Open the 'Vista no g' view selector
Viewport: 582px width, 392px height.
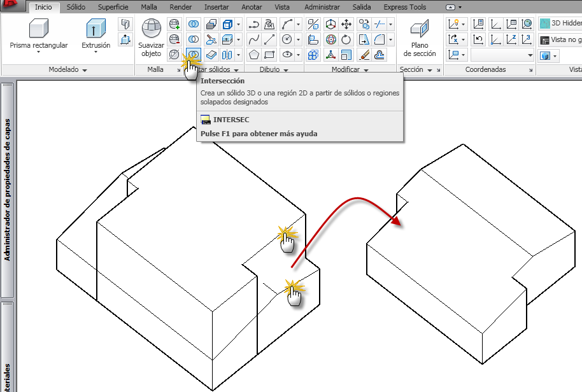point(560,39)
